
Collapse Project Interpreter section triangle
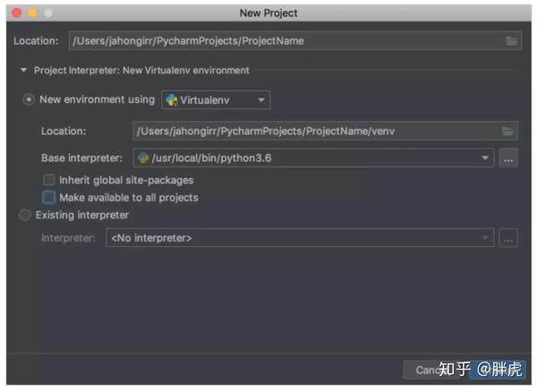click(x=23, y=70)
